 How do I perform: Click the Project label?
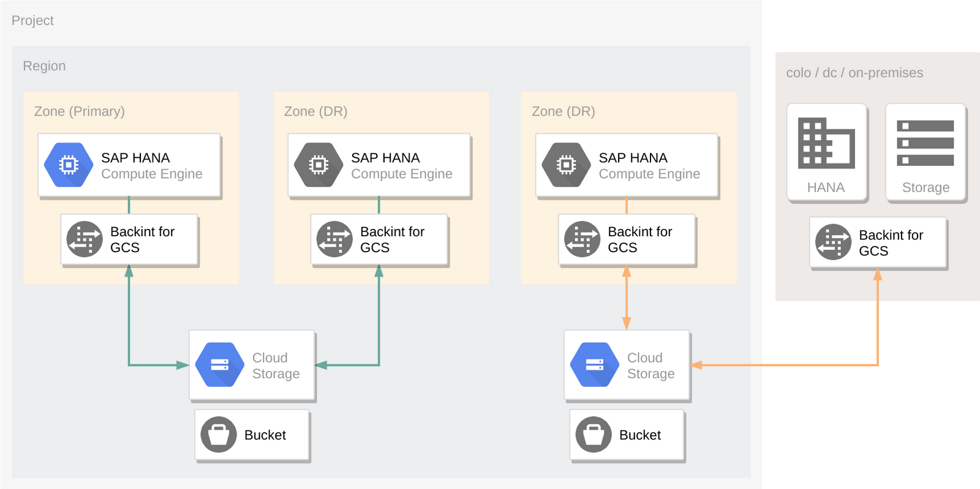pyautogui.click(x=32, y=21)
